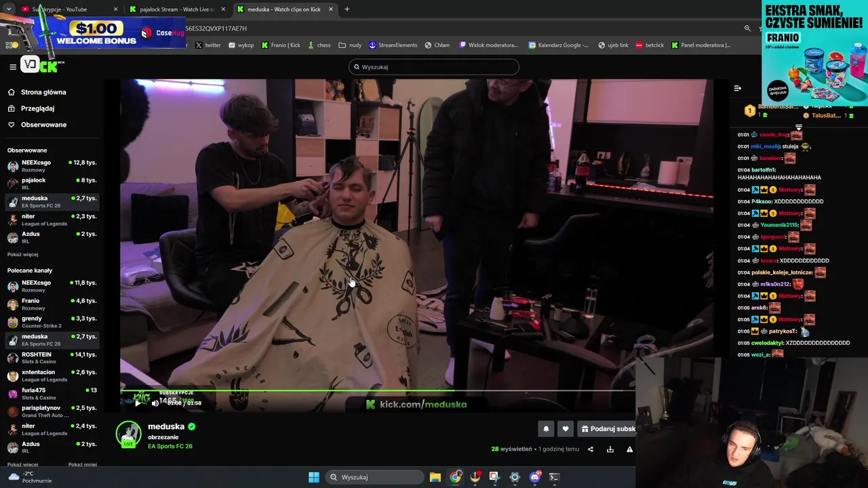Screen dimensions: 868x488
Task: Click TalusBat gifter entry
Action: [827, 115]
